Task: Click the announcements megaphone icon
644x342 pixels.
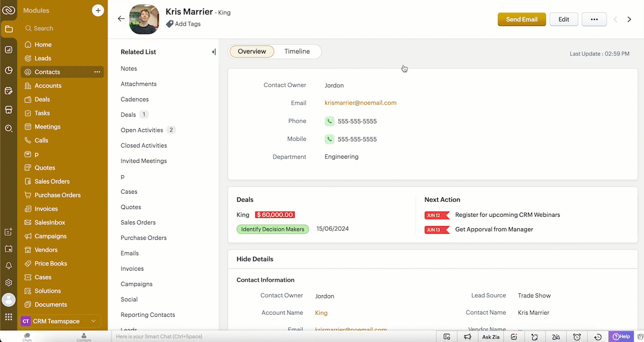Action: (467, 336)
